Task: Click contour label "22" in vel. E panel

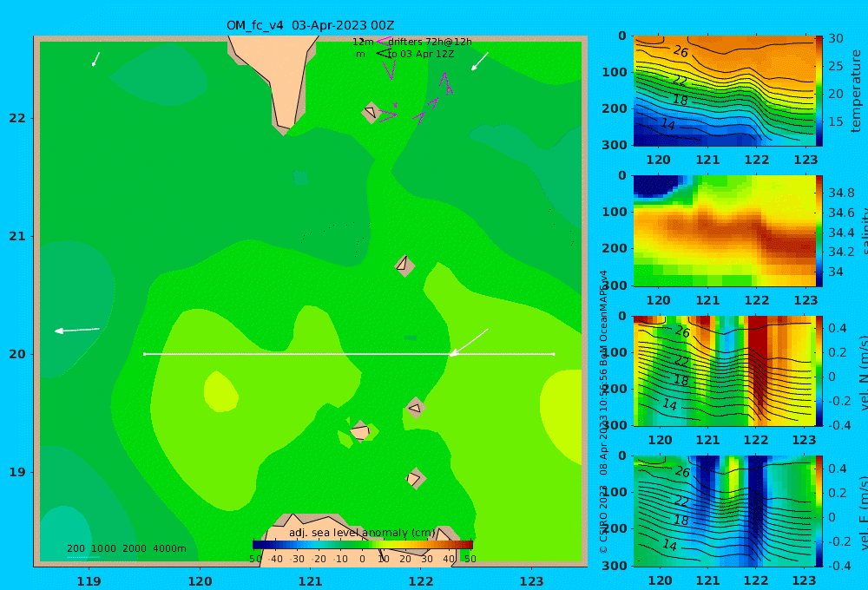Action: tap(681, 501)
